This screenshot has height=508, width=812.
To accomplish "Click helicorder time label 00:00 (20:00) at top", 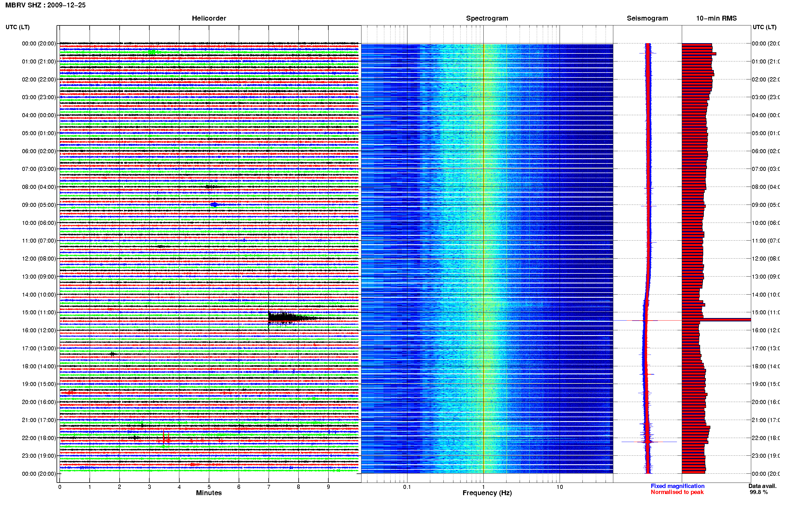I will tap(39, 43).
